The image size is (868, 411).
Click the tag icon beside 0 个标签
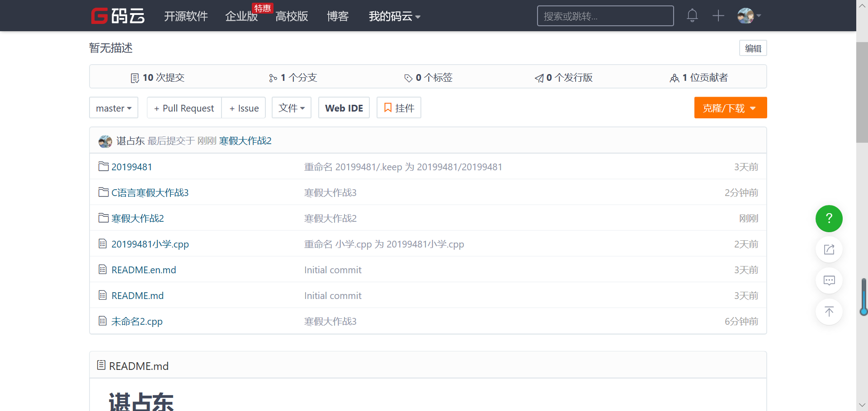tap(408, 78)
